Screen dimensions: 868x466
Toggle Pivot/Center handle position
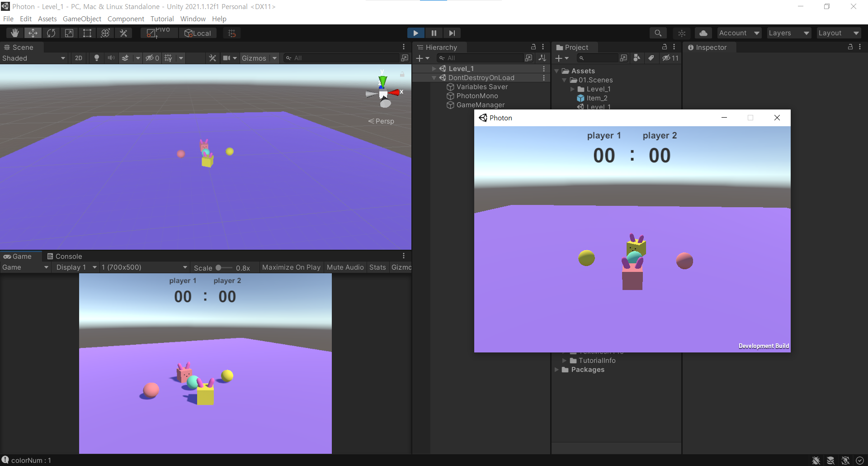pos(159,33)
